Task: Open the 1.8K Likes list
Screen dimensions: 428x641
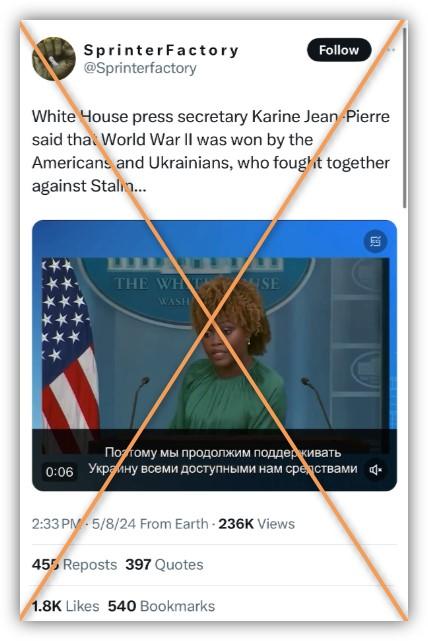Action: (x=65, y=606)
